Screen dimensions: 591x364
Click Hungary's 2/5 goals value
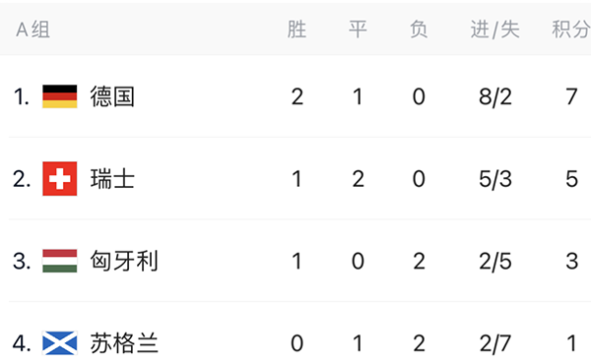pyautogui.click(x=495, y=262)
